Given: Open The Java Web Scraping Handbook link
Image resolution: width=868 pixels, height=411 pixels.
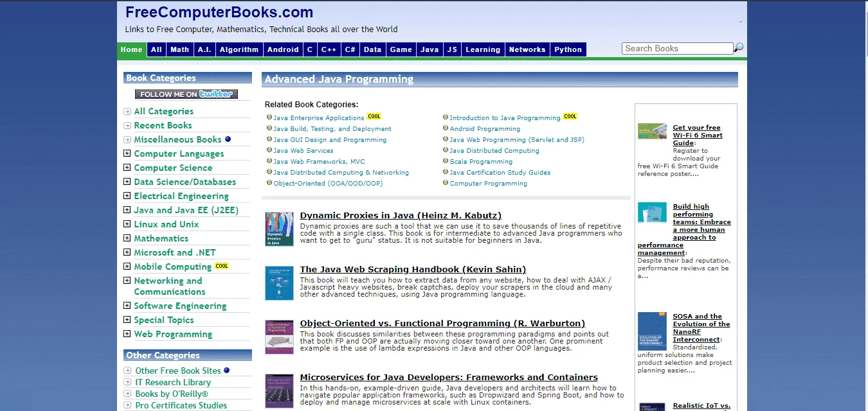Looking at the screenshot, I should point(413,270).
